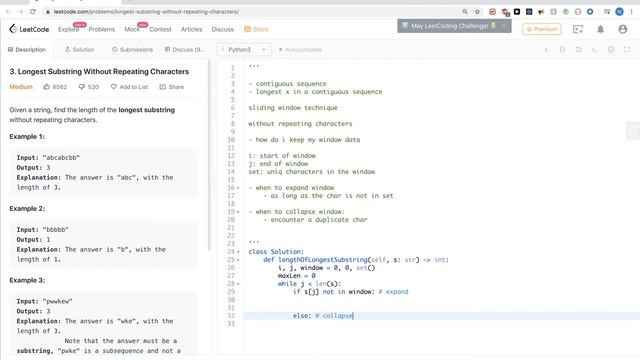
Task: Click the dislike count 520
Action: point(89,87)
